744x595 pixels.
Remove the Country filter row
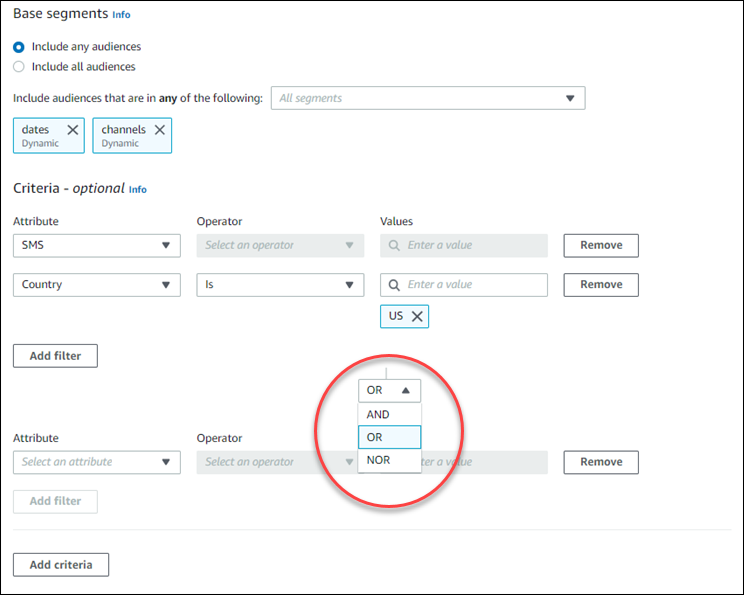tap(600, 285)
